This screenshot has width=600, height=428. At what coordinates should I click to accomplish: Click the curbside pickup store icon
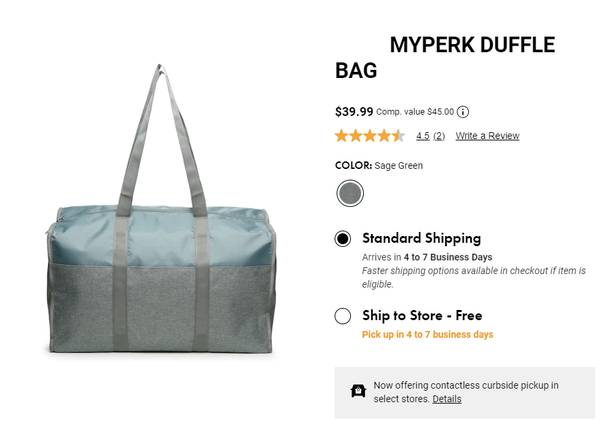tap(358, 391)
